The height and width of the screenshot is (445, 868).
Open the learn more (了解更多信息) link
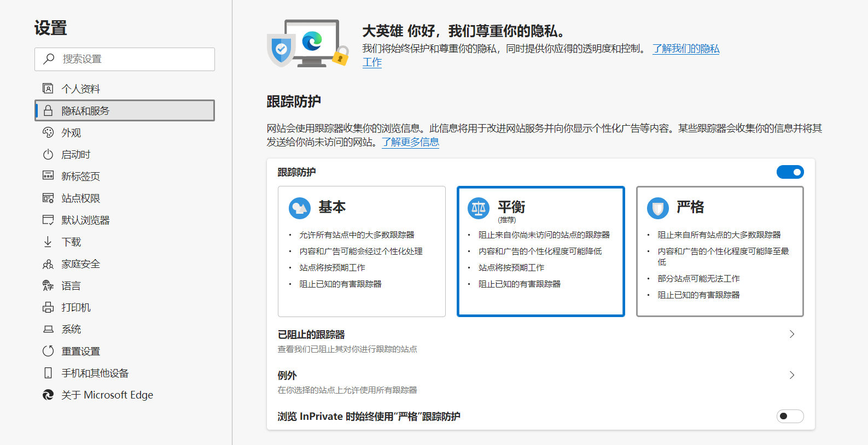click(410, 142)
